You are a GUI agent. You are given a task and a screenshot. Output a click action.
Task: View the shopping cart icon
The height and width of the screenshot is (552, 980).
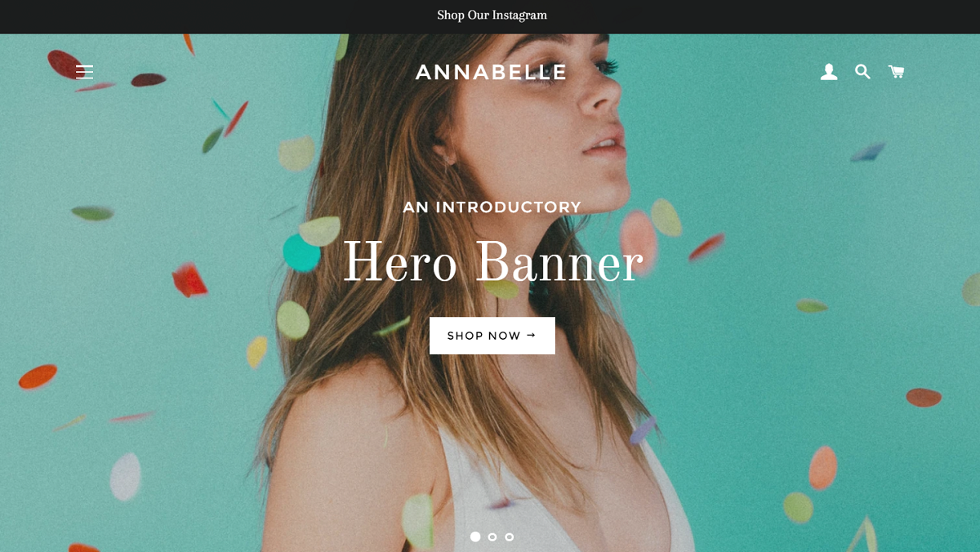click(896, 72)
